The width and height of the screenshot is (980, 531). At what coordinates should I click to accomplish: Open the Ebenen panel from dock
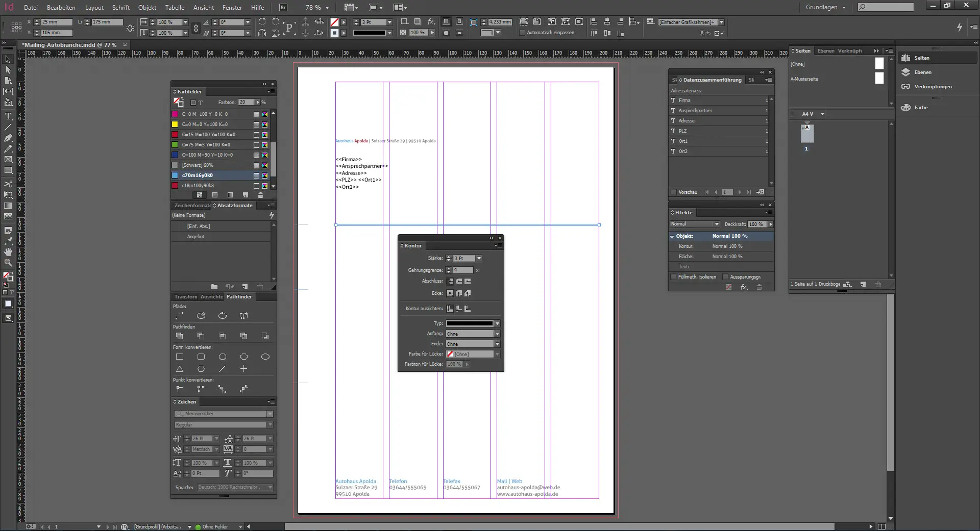pos(922,72)
